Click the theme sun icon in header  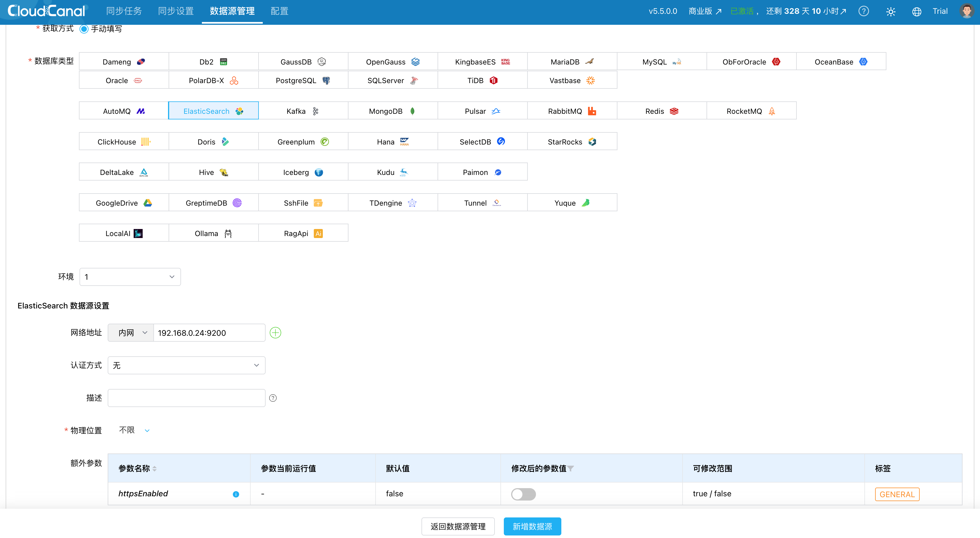[891, 11]
